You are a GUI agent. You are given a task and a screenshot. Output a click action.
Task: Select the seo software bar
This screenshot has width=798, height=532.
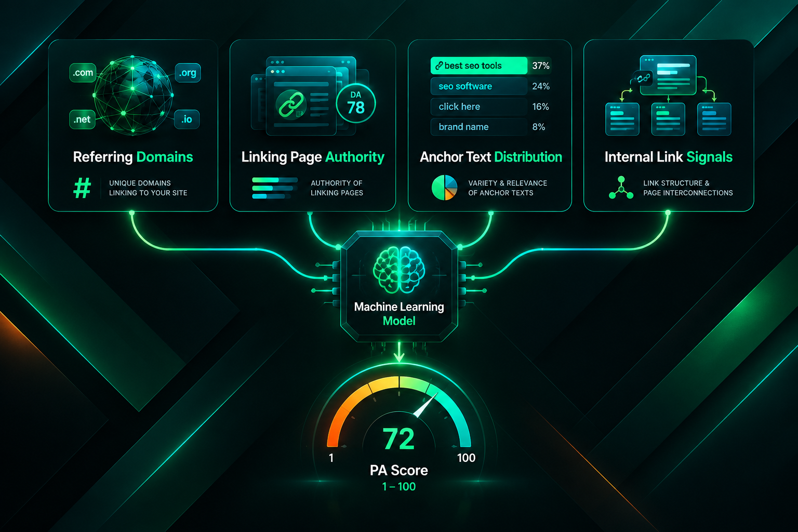click(x=479, y=86)
